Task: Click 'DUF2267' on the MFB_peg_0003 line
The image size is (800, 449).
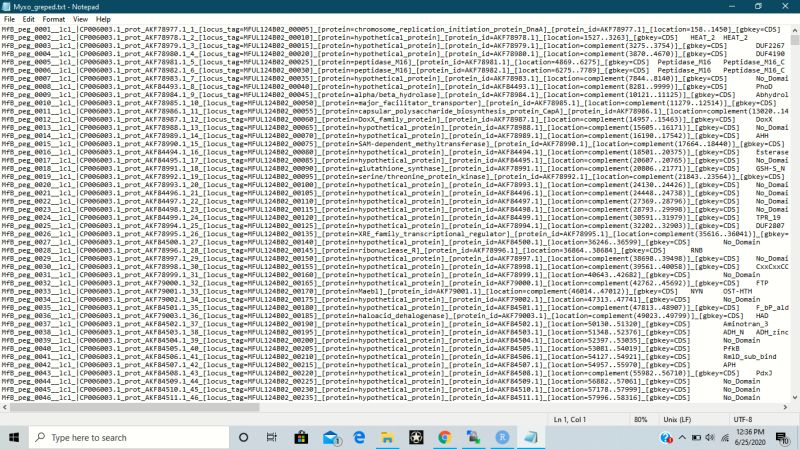Action: click(770, 45)
